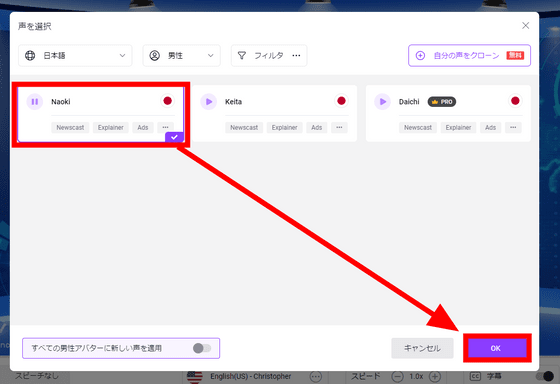Click the Newscast tag on the Daichi card
This screenshot has height=384, width=560.
tap(418, 128)
